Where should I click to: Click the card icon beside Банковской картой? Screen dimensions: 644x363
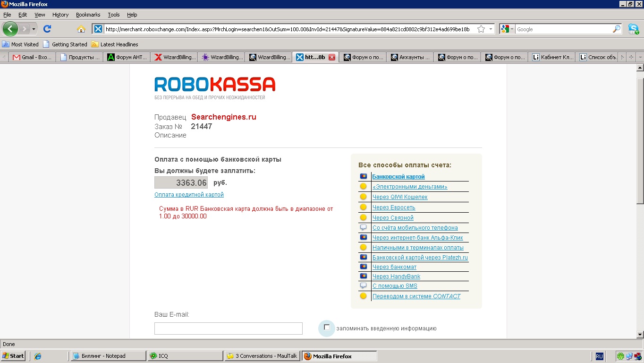click(364, 176)
